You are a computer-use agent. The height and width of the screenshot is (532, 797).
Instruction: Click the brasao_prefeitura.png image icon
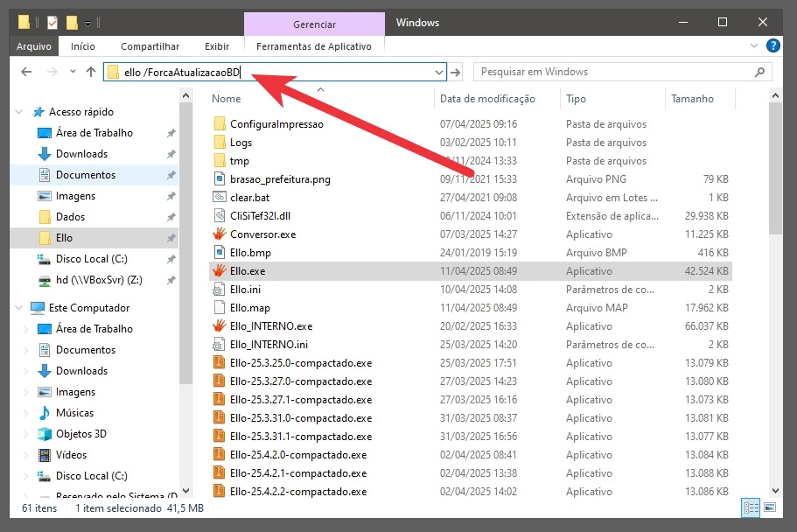click(x=219, y=179)
